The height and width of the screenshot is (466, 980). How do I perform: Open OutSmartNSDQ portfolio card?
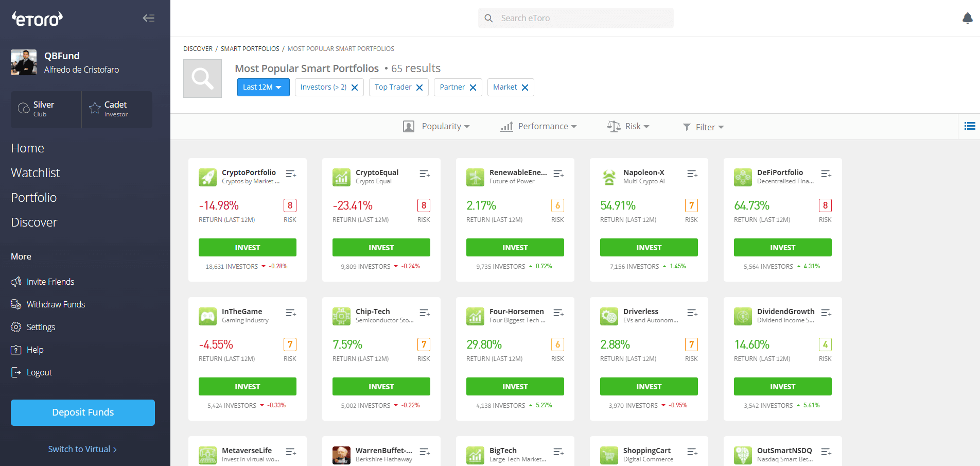coord(783,451)
